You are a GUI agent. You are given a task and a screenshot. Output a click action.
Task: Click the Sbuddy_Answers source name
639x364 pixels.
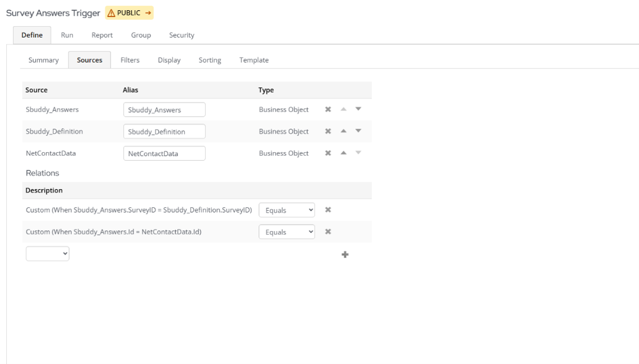(x=52, y=109)
